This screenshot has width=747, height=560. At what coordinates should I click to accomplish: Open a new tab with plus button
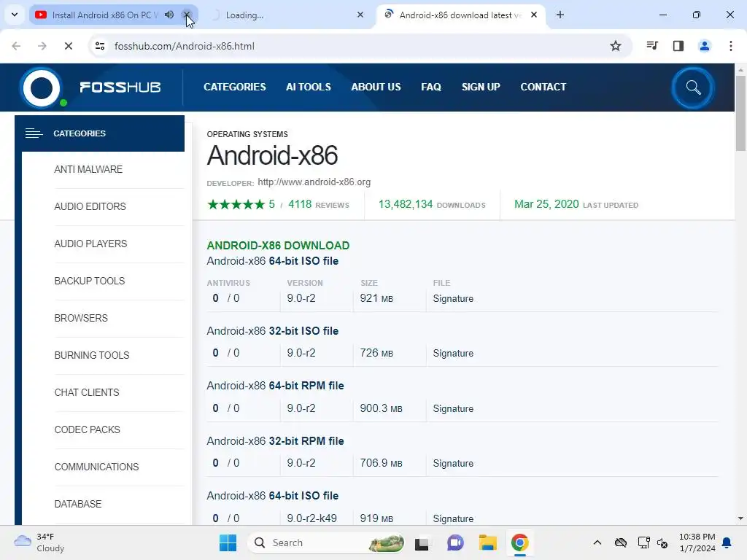560,15
